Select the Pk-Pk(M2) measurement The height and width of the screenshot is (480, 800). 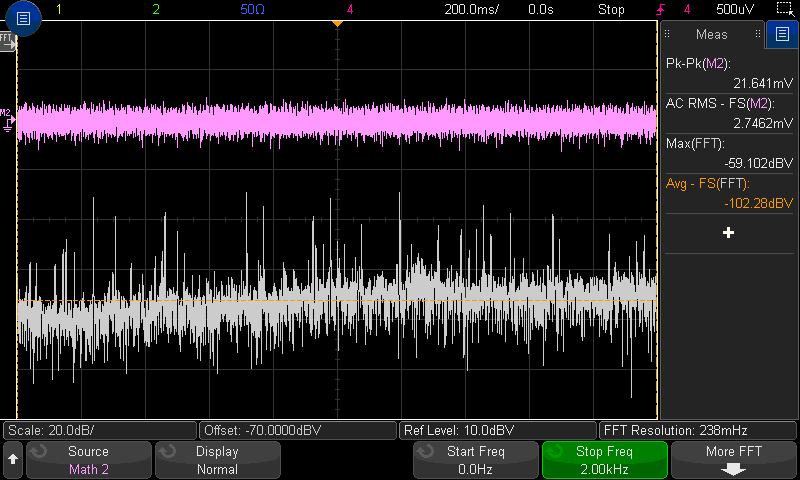pyautogui.click(x=729, y=73)
